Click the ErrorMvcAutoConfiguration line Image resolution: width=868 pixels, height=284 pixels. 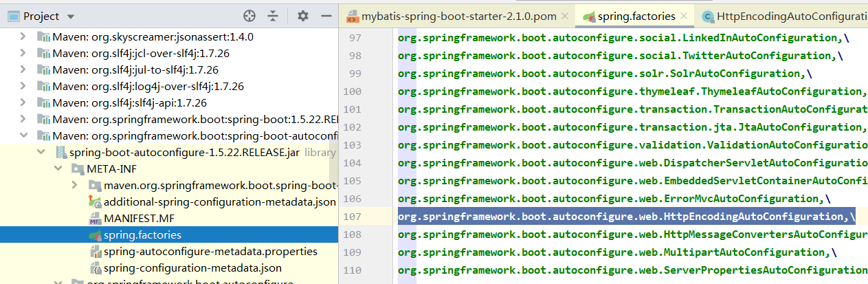(614, 199)
